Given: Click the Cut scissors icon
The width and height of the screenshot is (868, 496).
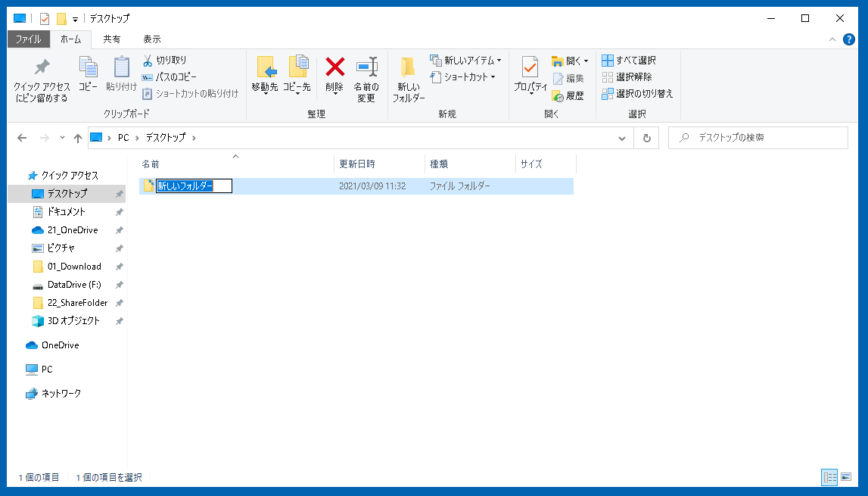Looking at the screenshot, I should pos(148,60).
